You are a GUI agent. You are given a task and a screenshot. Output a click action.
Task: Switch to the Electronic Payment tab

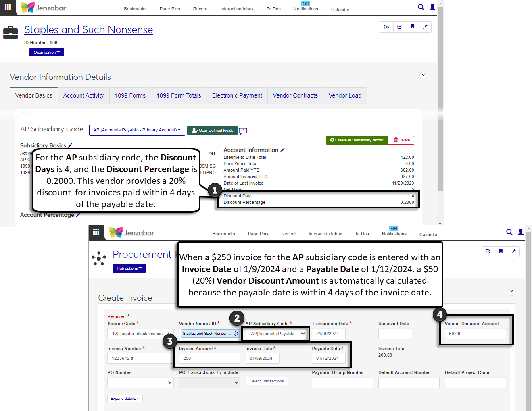click(x=237, y=96)
